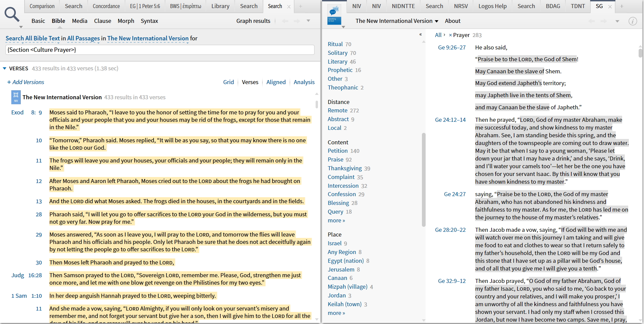
Task: Go forward in the right SG panel
Action: (x=604, y=21)
